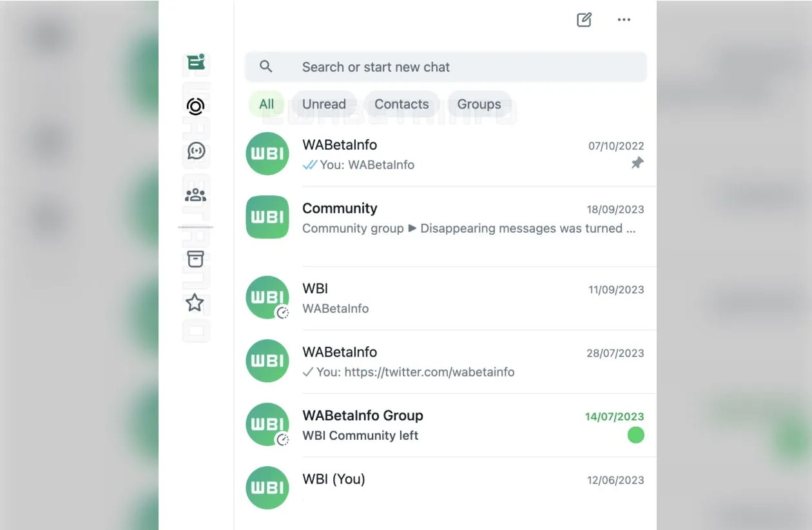Viewport: 812px width, 530px height.
Task: Click the WBI avatar with disappearing-messages clock
Action: pyautogui.click(x=267, y=297)
